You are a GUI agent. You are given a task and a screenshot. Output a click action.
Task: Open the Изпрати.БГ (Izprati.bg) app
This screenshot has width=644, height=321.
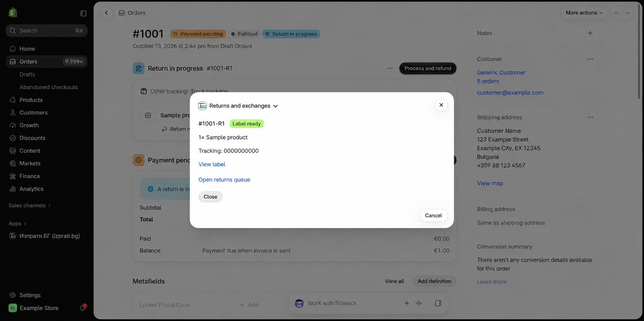[x=46, y=236]
